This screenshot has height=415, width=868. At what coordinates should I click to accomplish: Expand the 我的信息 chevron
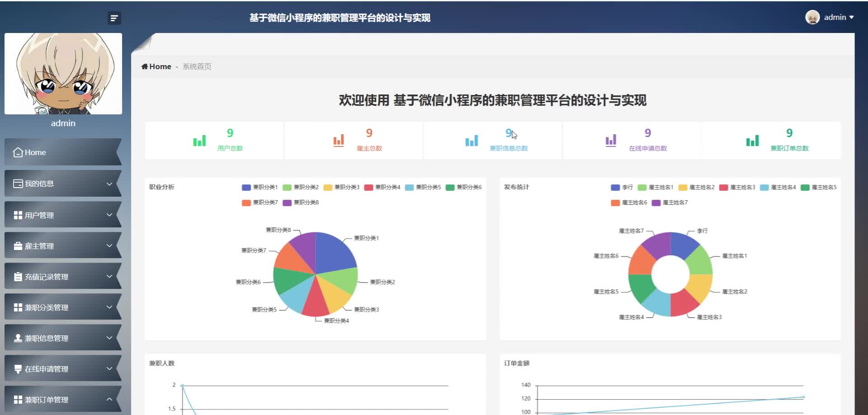click(109, 184)
